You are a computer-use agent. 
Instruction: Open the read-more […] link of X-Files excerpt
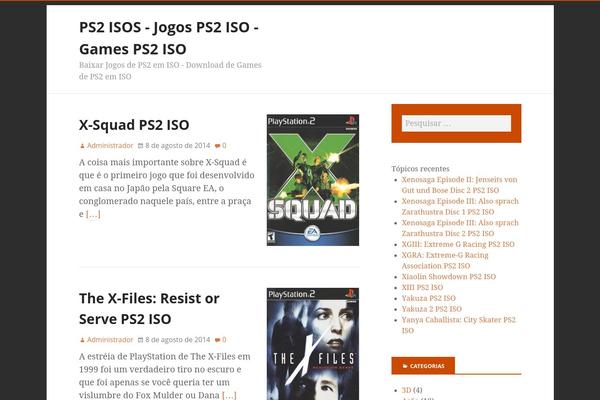click(x=229, y=395)
